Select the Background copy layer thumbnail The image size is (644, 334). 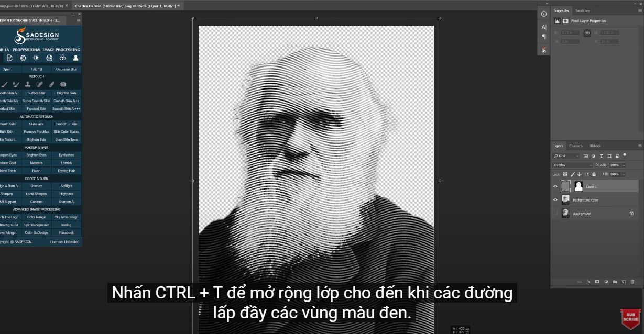point(565,199)
